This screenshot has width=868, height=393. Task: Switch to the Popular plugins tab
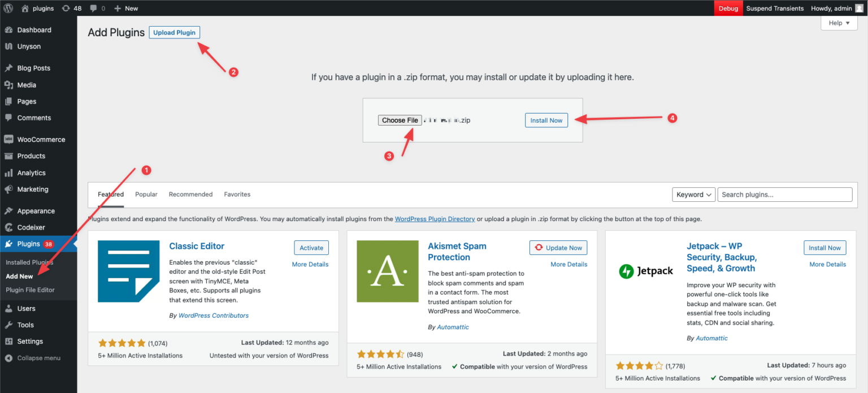(146, 194)
